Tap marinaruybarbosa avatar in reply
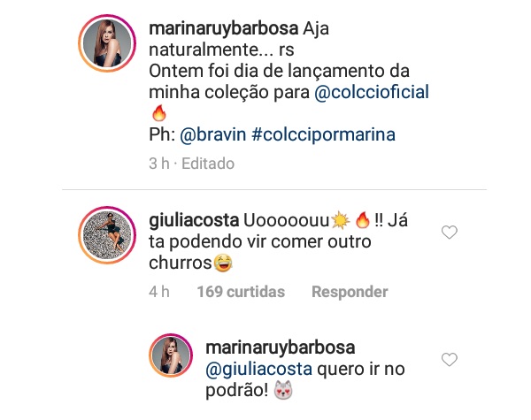 tap(171, 355)
